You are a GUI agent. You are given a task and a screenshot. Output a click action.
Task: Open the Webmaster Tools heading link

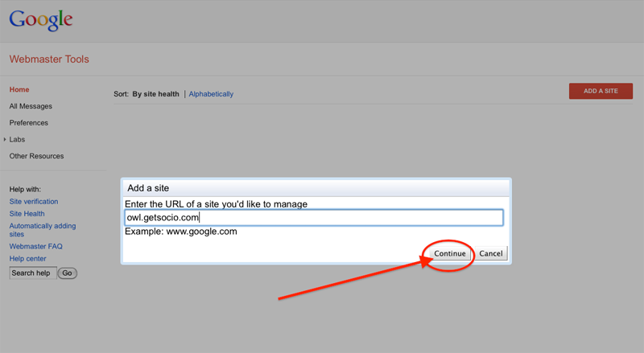tap(49, 60)
